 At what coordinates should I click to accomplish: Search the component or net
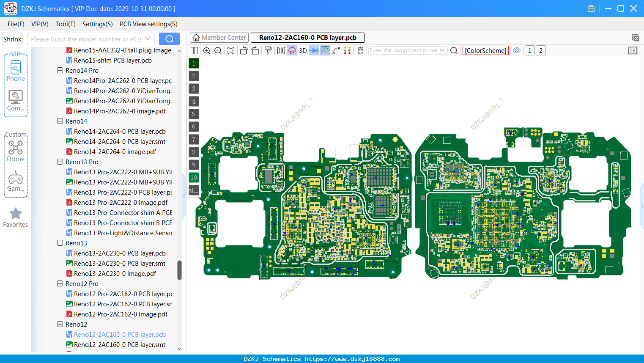coord(454,50)
